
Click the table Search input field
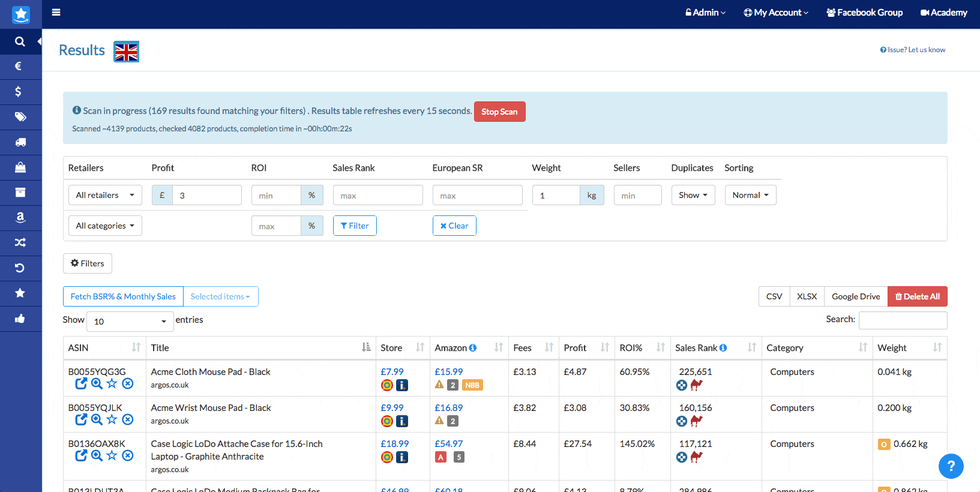[x=903, y=320]
